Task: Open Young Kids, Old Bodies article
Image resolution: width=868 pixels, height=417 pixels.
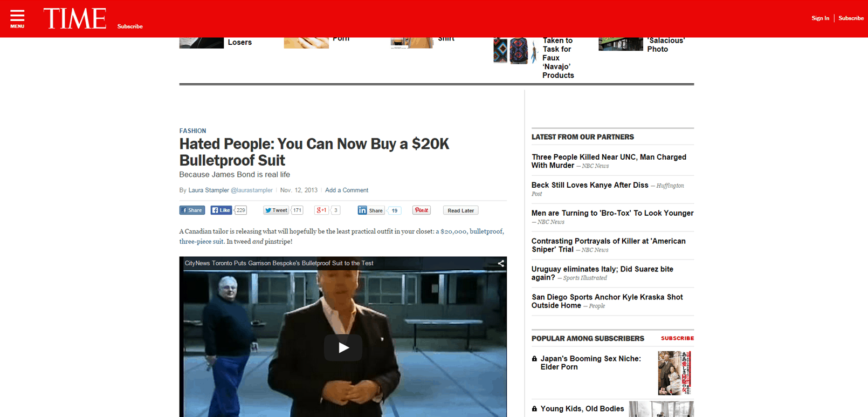Action: [582, 409]
